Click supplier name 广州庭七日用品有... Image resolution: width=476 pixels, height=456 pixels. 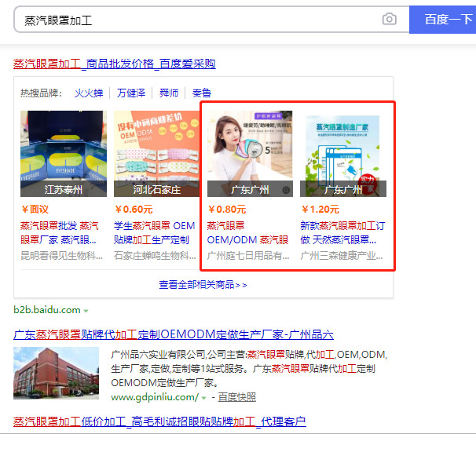[248, 255]
